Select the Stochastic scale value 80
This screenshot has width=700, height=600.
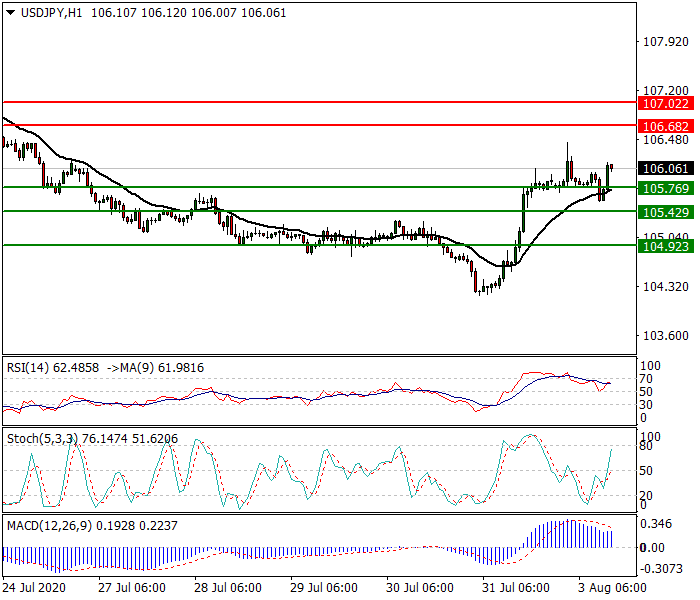click(x=646, y=446)
